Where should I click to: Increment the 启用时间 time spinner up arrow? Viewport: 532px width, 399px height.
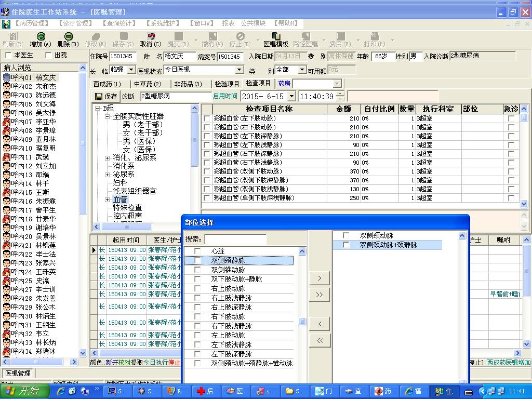(340, 94)
